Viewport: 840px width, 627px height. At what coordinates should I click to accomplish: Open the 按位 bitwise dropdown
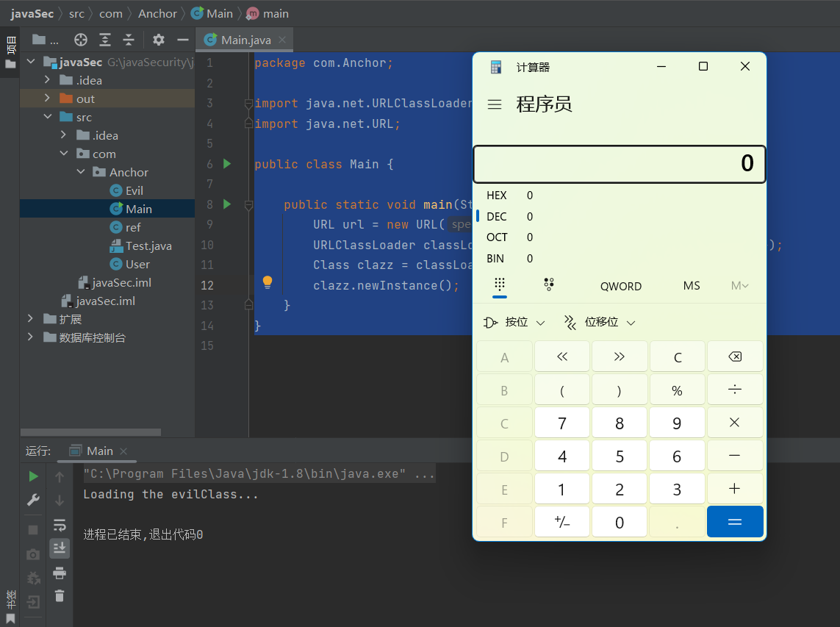coord(515,322)
